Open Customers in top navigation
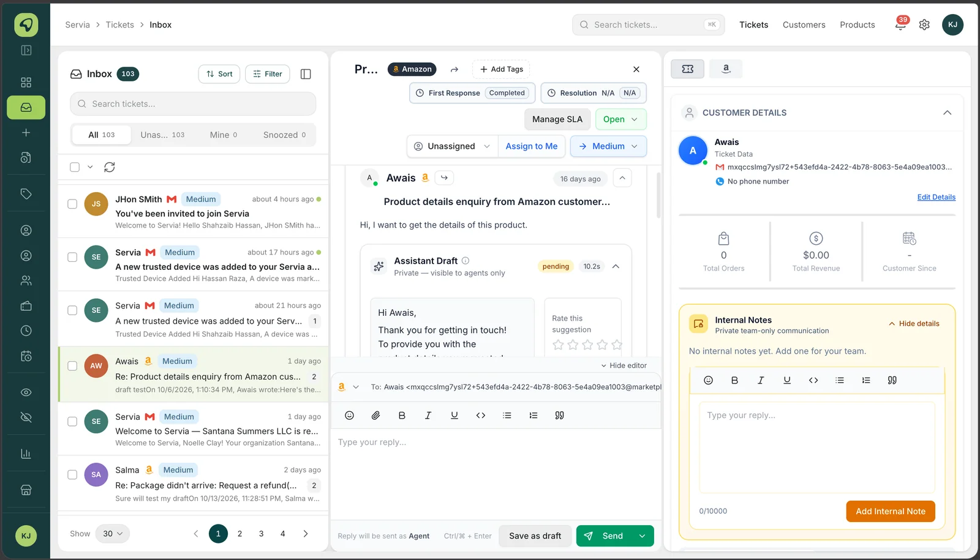Viewport: 980px width, 560px height. pyautogui.click(x=804, y=24)
